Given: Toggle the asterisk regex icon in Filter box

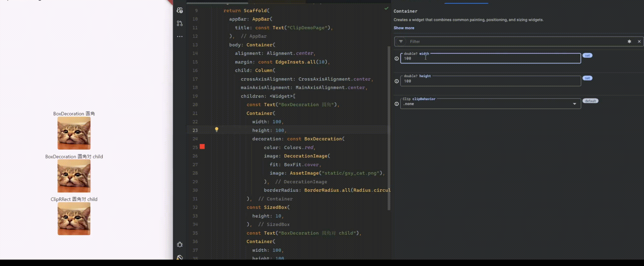Looking at the screenshot, I should point(629,42).
